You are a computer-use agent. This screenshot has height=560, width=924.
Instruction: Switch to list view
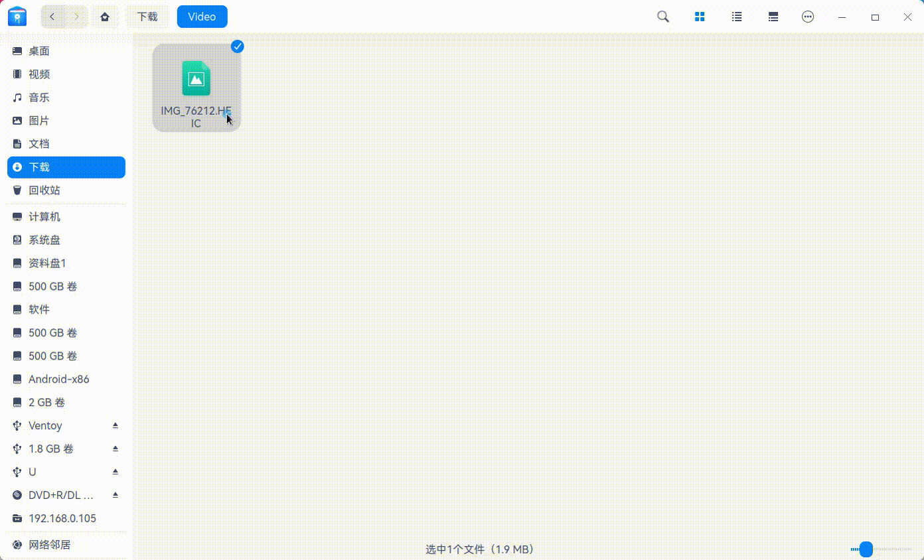[x=736, y=17]
